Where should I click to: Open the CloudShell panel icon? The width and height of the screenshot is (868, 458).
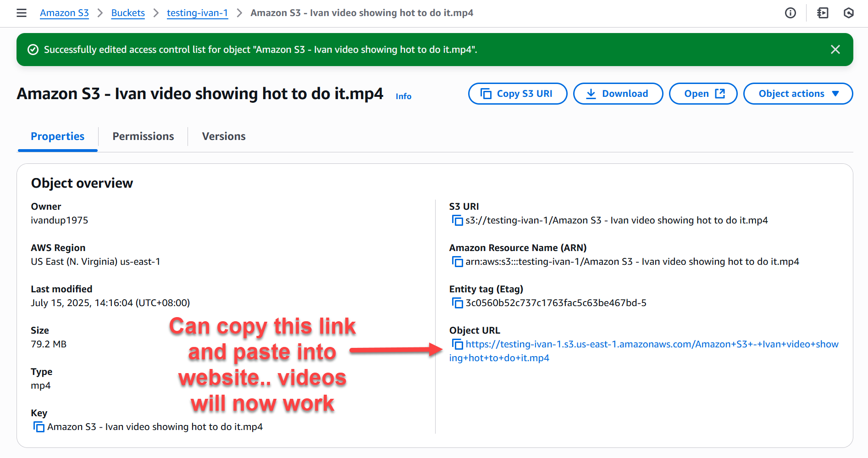point(823,13)
